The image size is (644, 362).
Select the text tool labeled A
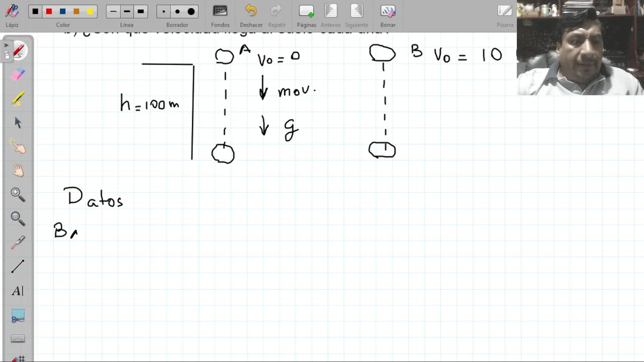[x=18, y=291]
